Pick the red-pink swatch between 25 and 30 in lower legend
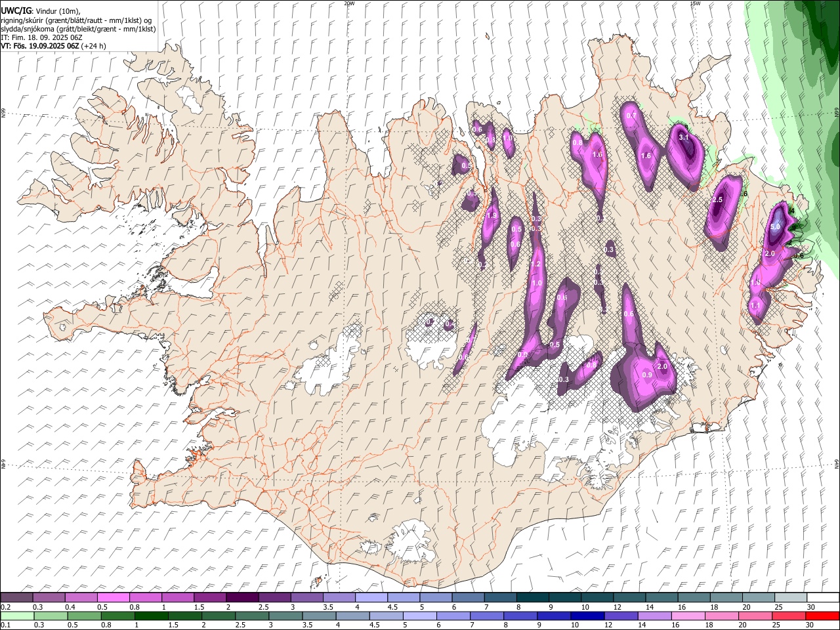The width and height of the screenshot is (840, 630). [x=788, y=616]
